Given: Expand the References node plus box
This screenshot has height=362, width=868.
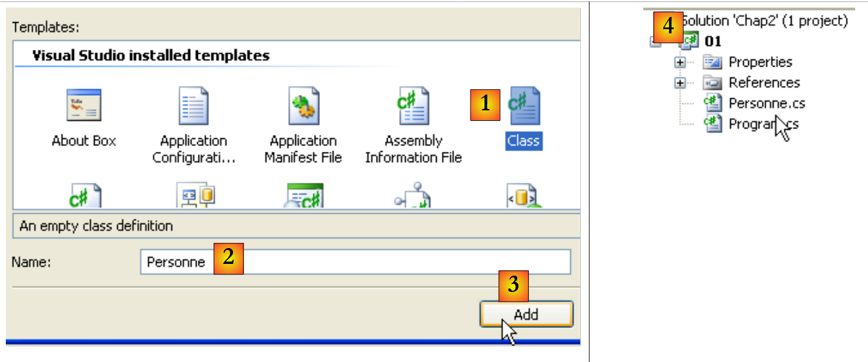Looking at the screenshot, I should 679,82.
